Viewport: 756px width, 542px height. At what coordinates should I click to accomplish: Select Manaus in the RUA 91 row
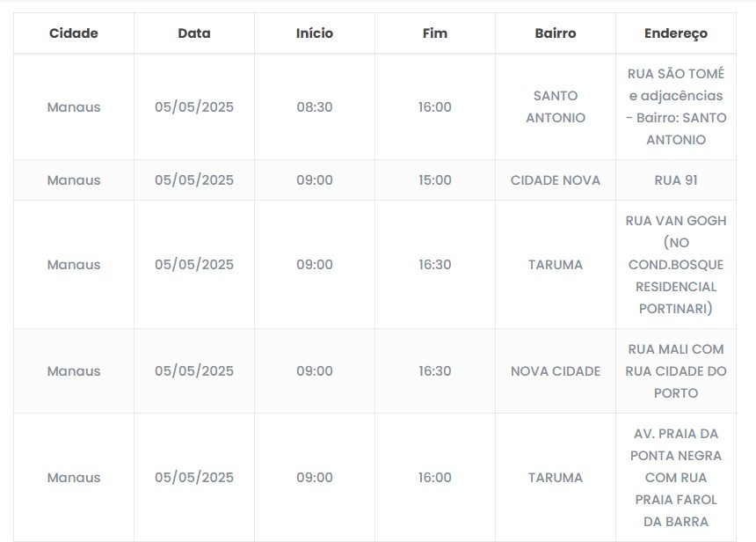pos(74,180)
